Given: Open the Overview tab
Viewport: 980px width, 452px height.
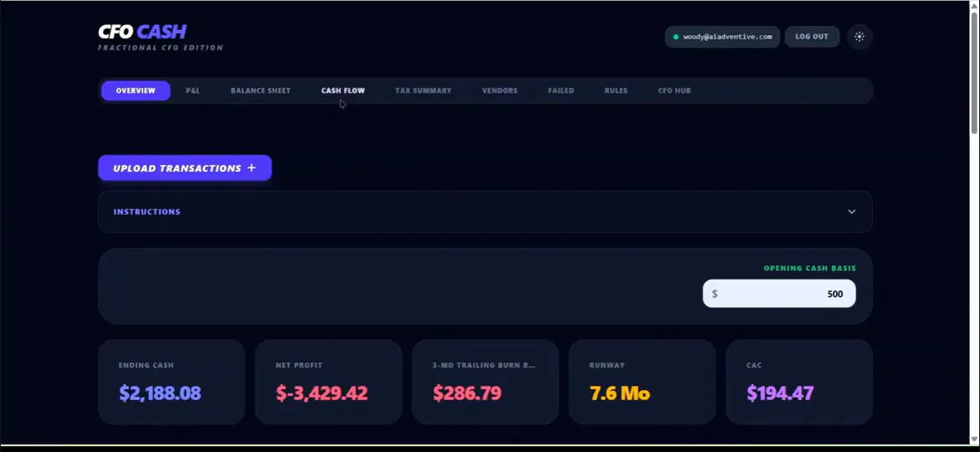Looking at the screenshot, I should pyautogui.click(x=136, y=90).
